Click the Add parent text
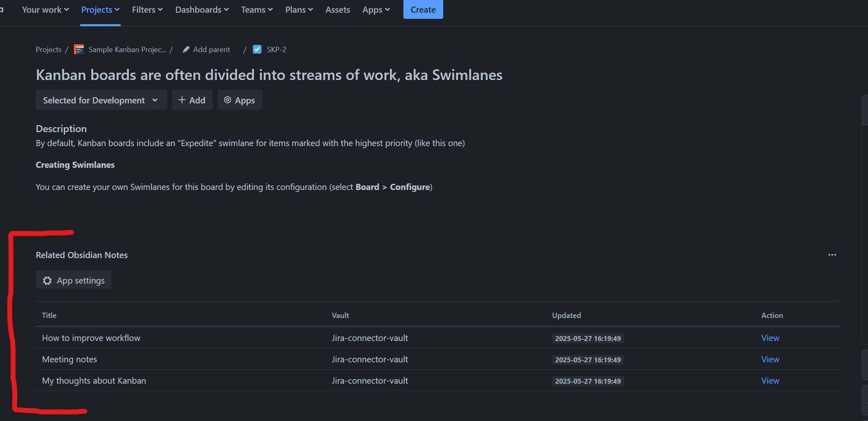Viewport: 868px width, 421px height. click(212, 50)
